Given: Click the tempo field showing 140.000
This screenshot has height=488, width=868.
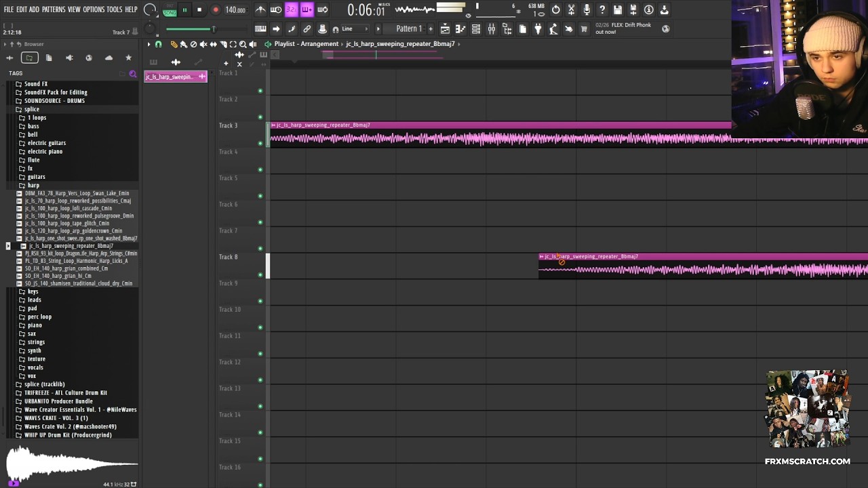Looking at the screenshot, I should point(235,9).
